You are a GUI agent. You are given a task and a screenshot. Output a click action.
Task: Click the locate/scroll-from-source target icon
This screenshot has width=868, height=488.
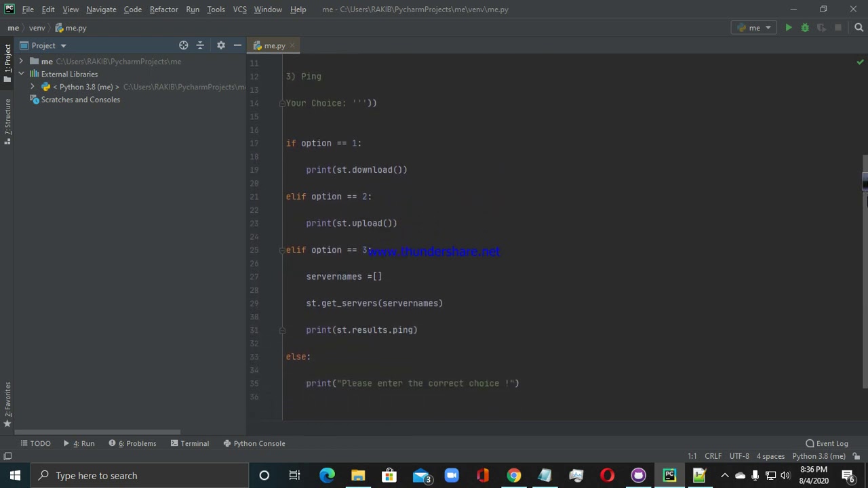[x=183, y=45]
